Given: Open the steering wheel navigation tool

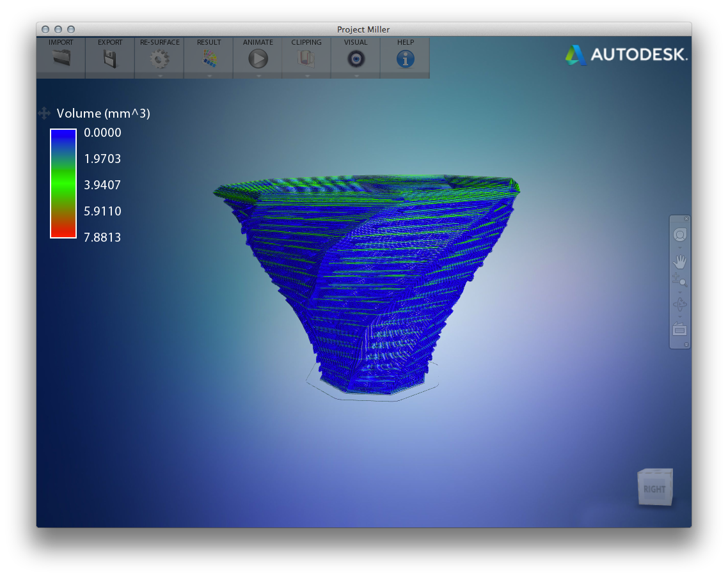Looking at the screenshot, I should click(x=679, y=235).
